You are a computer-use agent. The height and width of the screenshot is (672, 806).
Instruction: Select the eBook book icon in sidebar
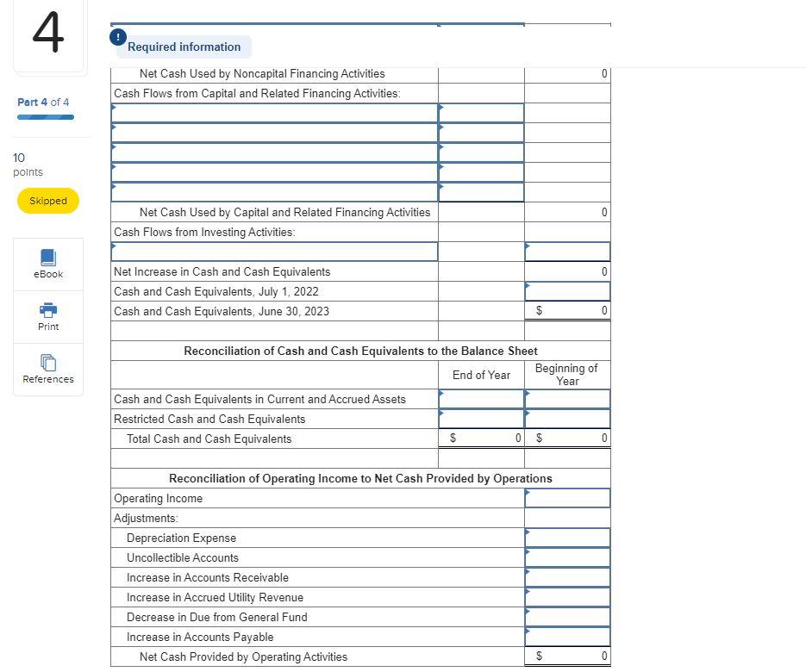click(47, 258)
